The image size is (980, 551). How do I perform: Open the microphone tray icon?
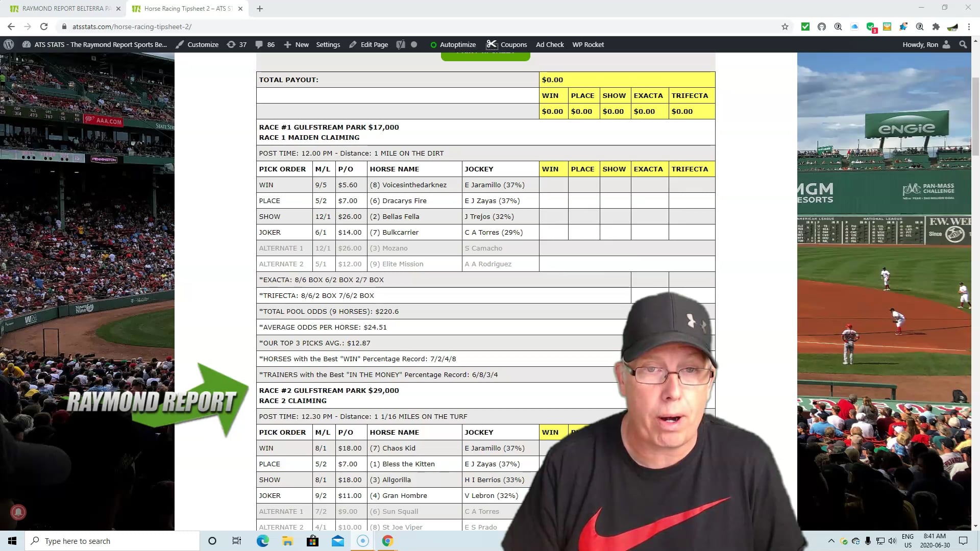(x=868, y=541)
